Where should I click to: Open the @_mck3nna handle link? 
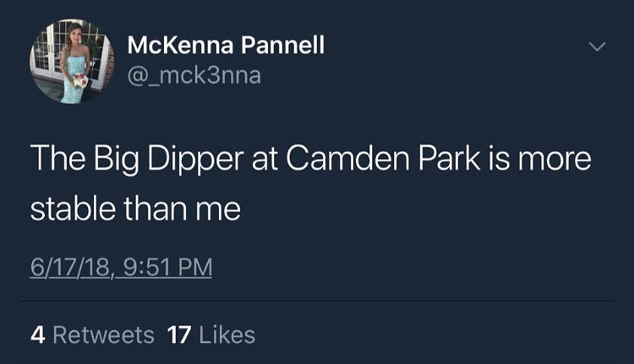[x=194, y=75]
